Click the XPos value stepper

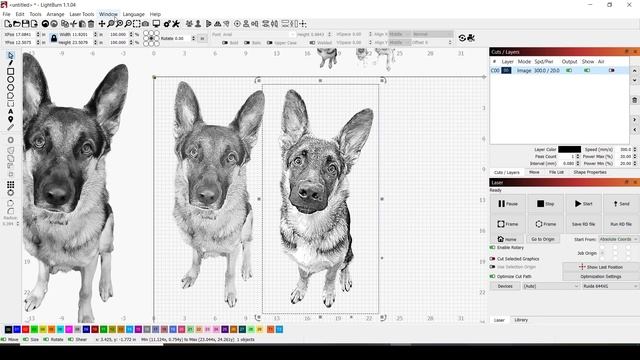(x=38, y=35)
